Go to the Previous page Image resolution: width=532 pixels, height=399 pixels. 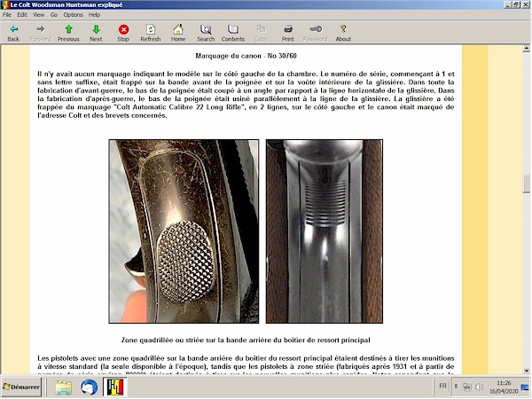[68, 33]
